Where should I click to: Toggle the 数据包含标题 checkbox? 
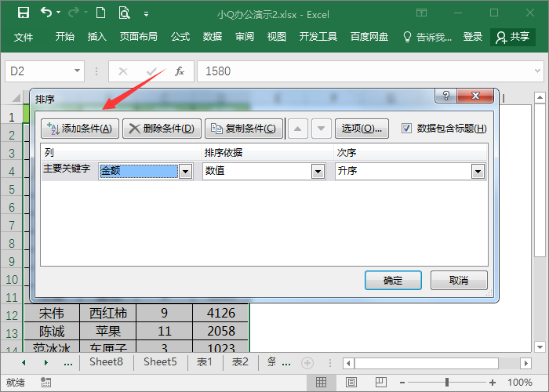[x=406, y=129]
